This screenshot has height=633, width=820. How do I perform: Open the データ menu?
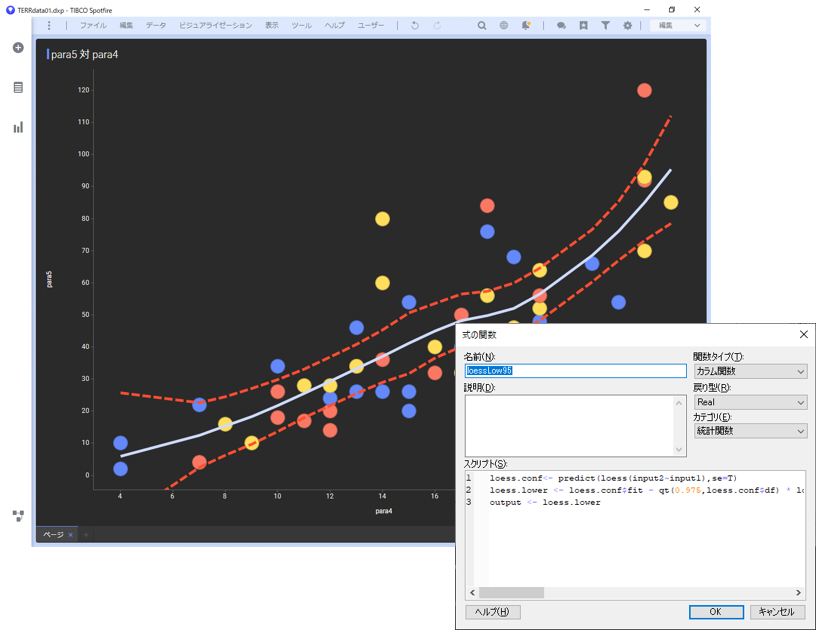pyautogui.click(x=156, y=25)
